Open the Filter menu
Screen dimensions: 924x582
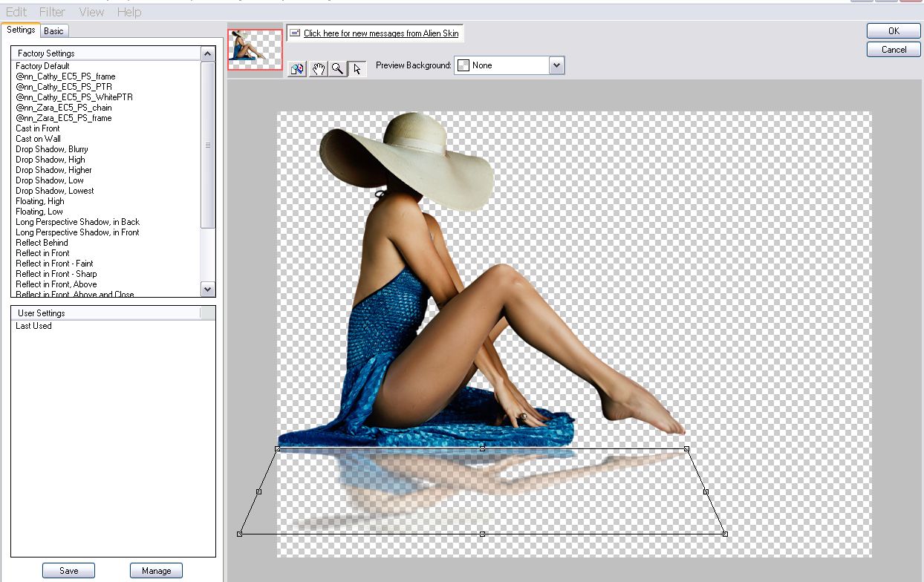[x=52, y=12]
